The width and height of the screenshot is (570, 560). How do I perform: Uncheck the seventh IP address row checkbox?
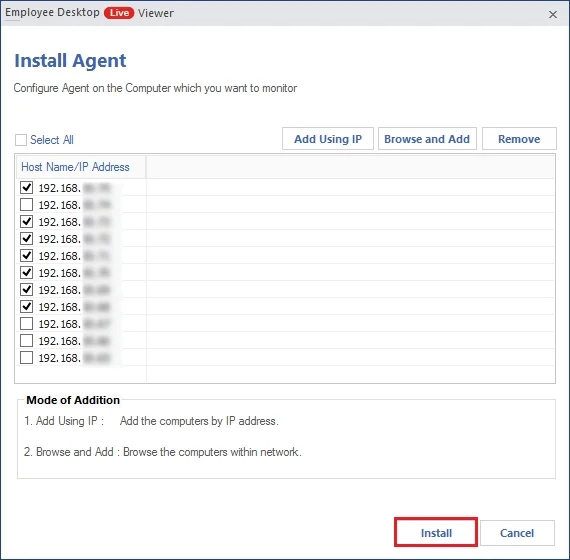[x=27, y=290]
